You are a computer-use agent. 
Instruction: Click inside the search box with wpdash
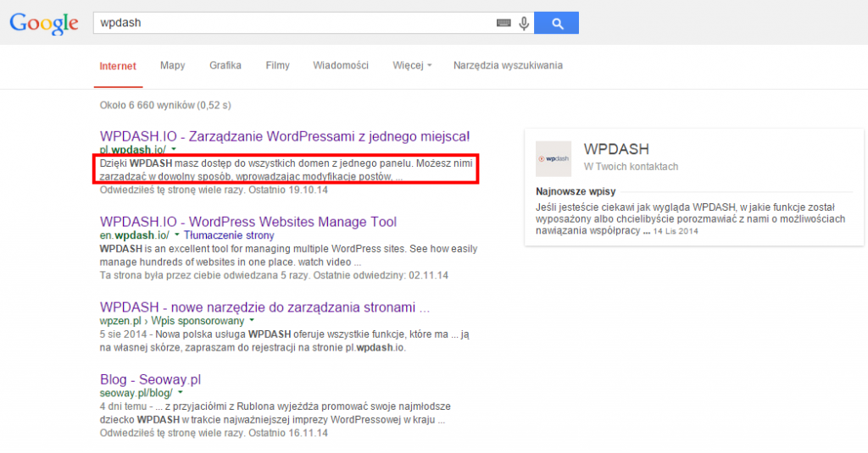288,23
